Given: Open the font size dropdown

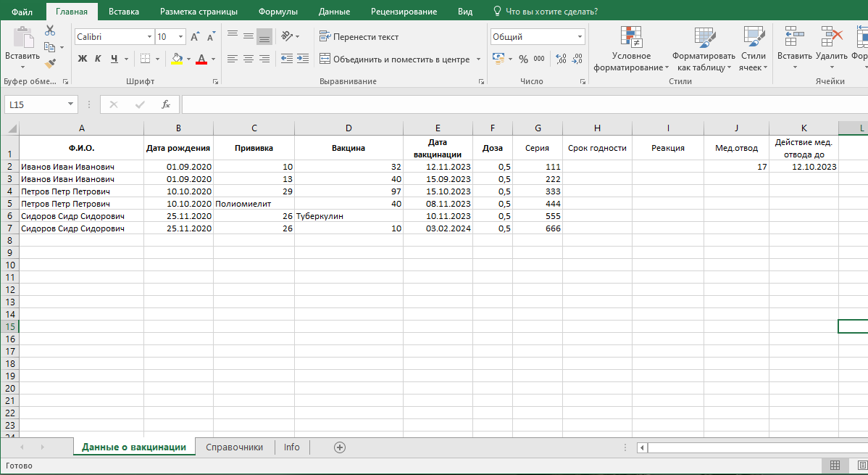Looking at the screenshot, I should [180, 37].
